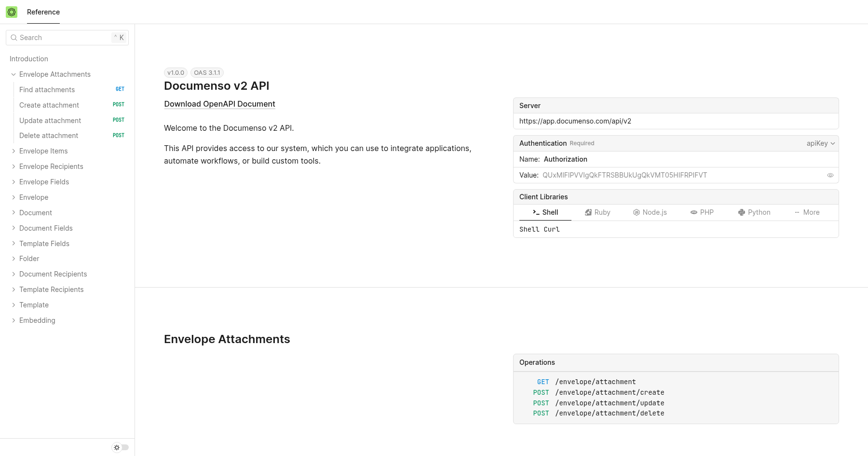Open POST /envelope/attachment/delete operation

598,413
